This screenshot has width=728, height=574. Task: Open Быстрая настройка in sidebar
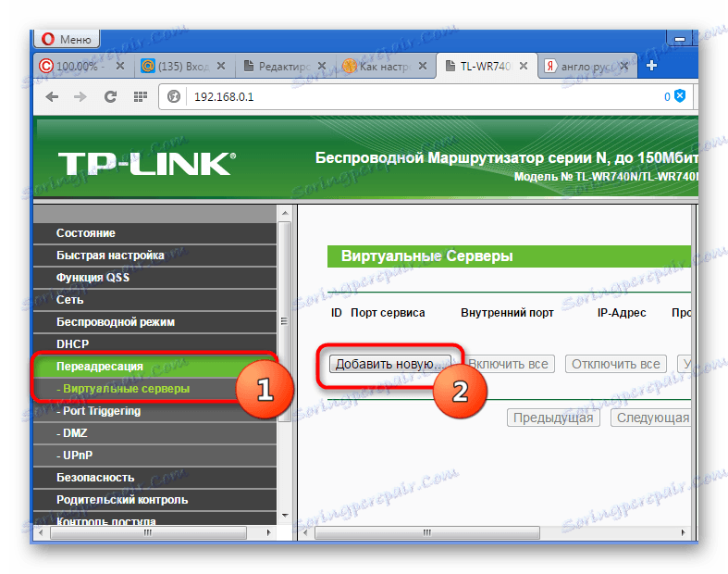[155, 256]
